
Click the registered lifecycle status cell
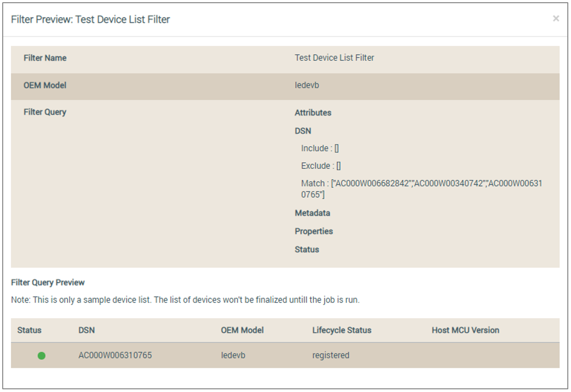click(x=331, y=355)
